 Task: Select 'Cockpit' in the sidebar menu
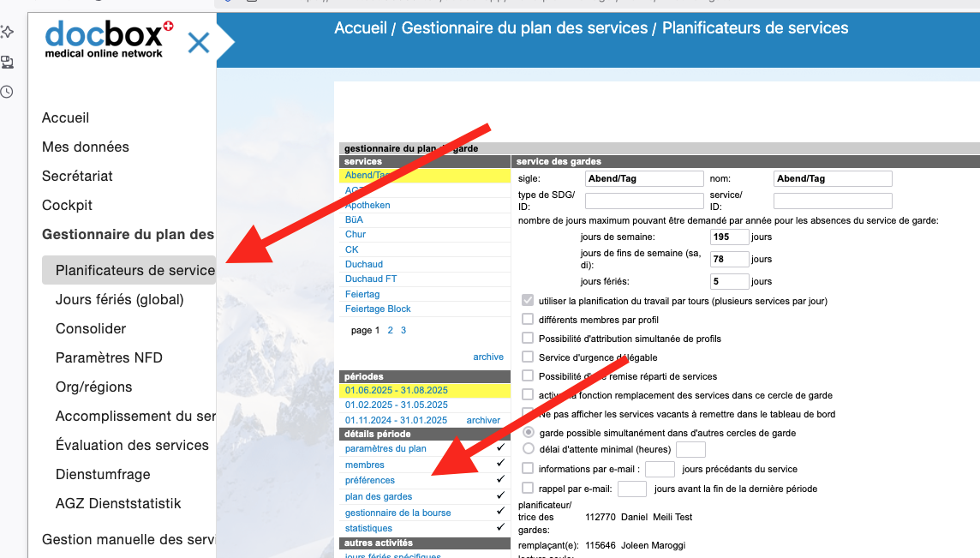coord(67,205)
